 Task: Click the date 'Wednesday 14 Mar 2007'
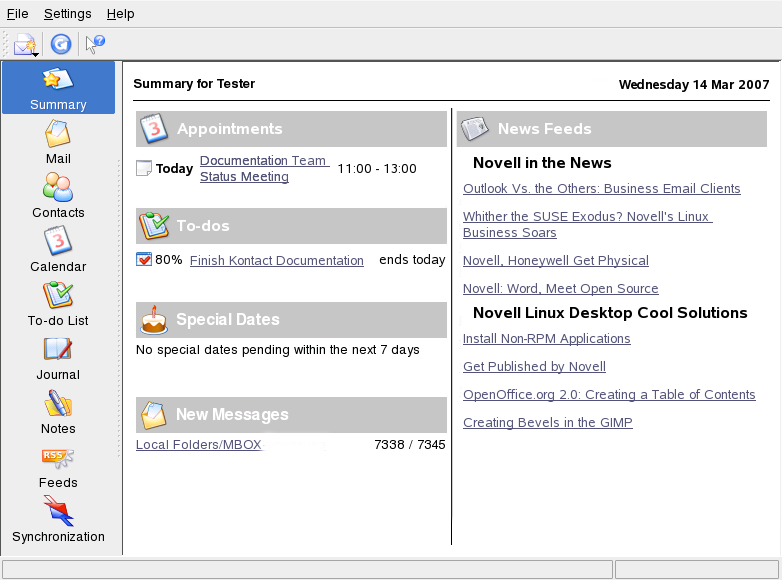[694, 84]
